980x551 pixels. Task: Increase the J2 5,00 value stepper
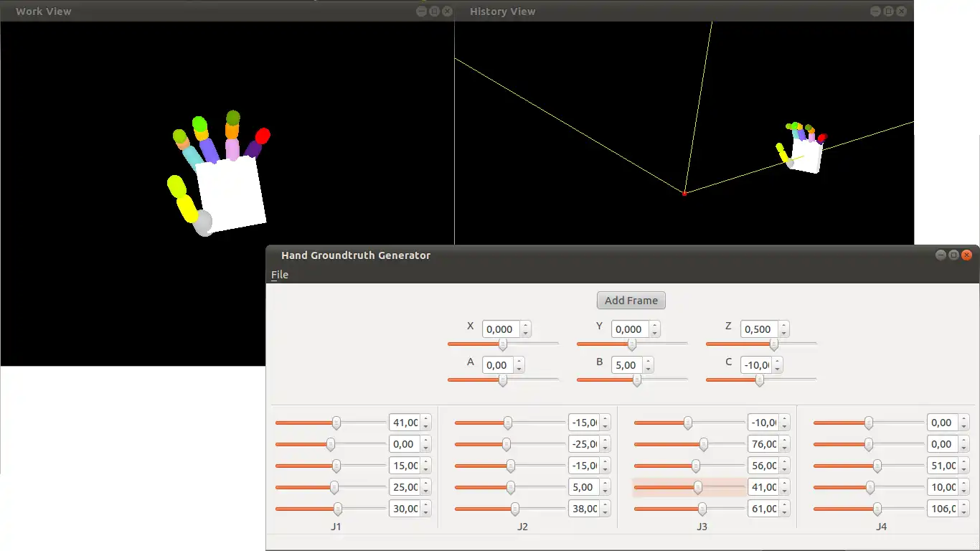coord(606,483)
